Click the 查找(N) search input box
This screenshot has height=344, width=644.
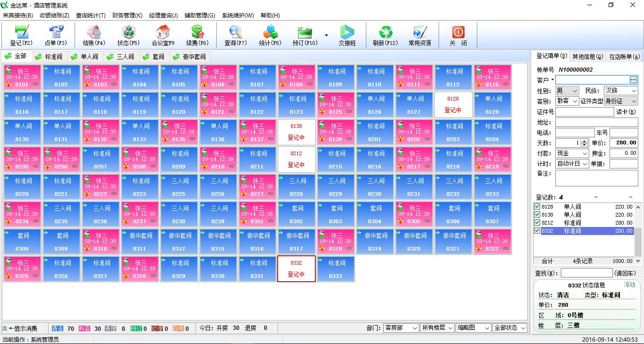[586, 273]
